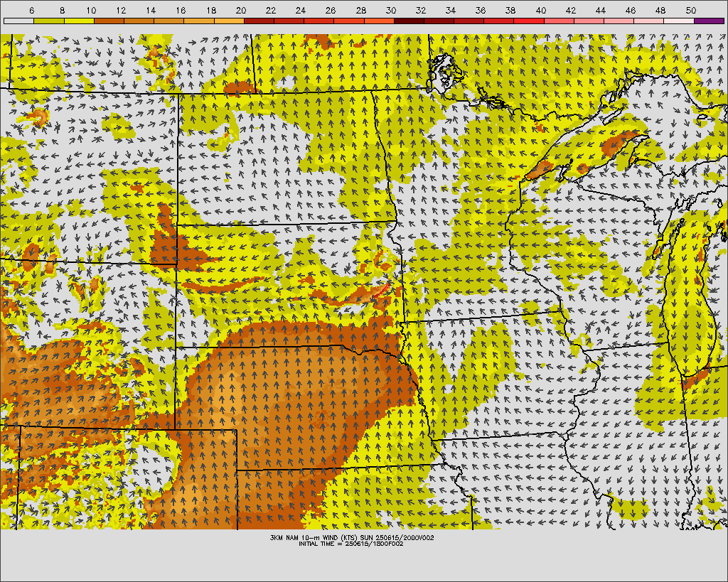The image size is (728, 582).
Task: Click the legend label "36"
Action: coord(481,10)
